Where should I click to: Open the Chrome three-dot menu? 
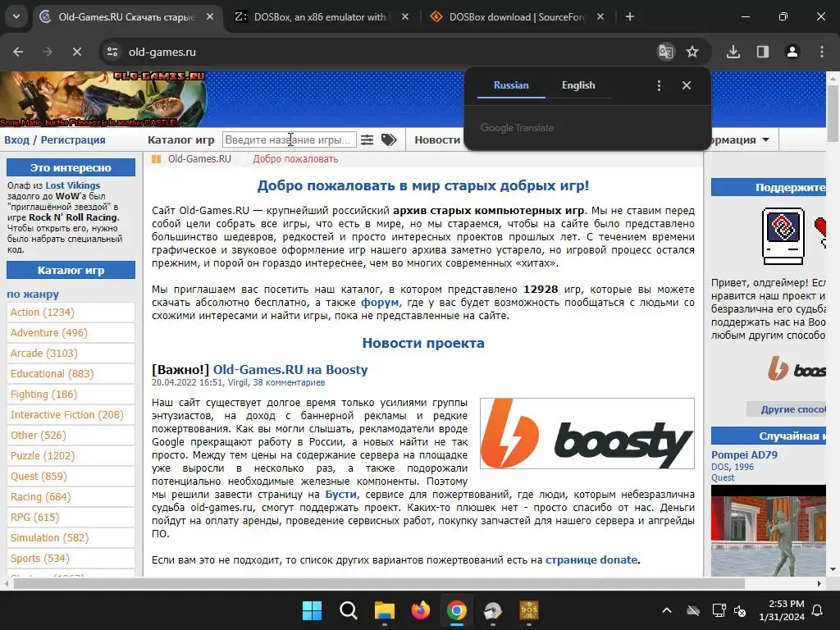(x=822, y=52)
